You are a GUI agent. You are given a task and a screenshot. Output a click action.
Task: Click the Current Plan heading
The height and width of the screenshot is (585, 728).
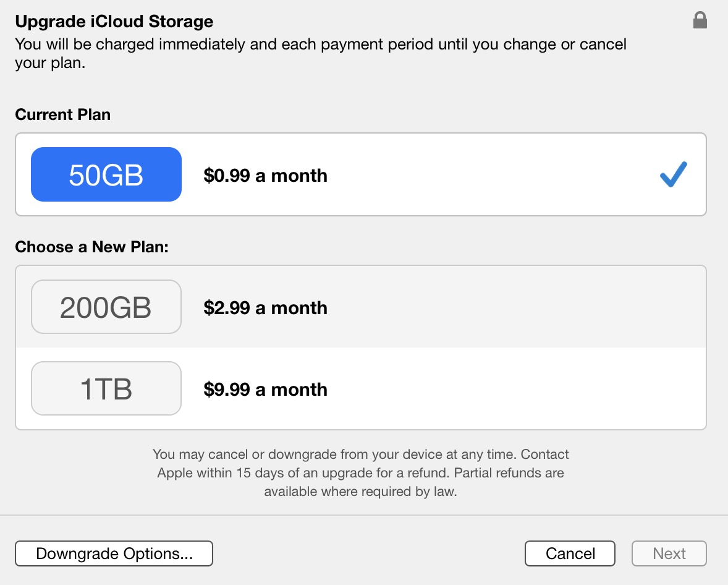pyautogui.click(x=63, y=114)
